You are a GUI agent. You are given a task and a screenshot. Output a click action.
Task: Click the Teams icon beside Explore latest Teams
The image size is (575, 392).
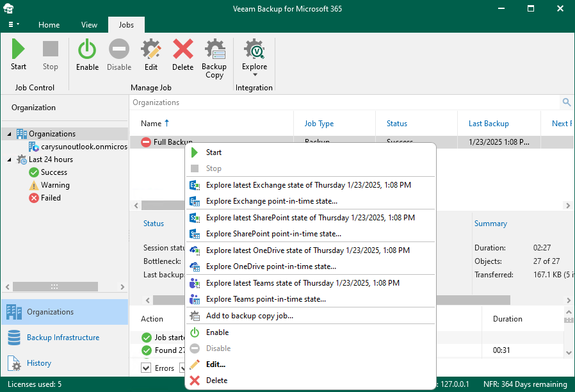click(195, 283)
